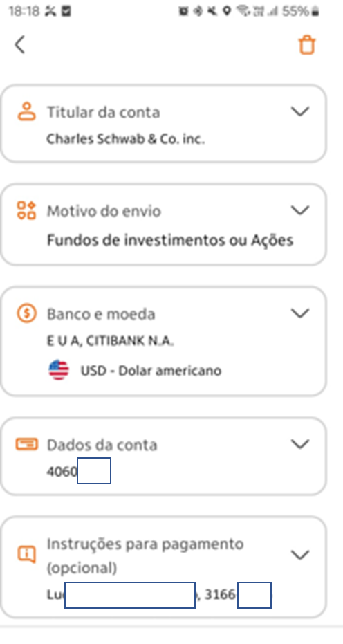Expand the Motivo do envio chevron

[x=300, y=210]
